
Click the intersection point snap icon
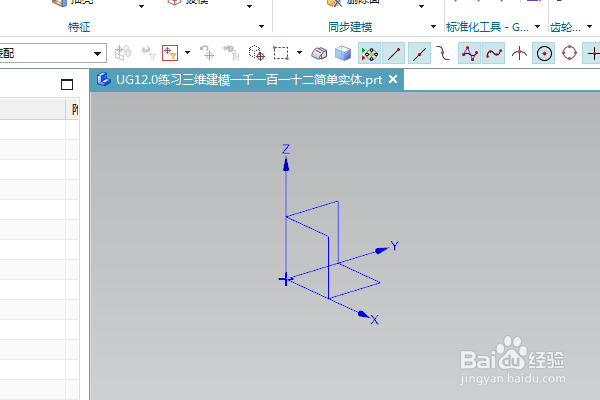519,53
